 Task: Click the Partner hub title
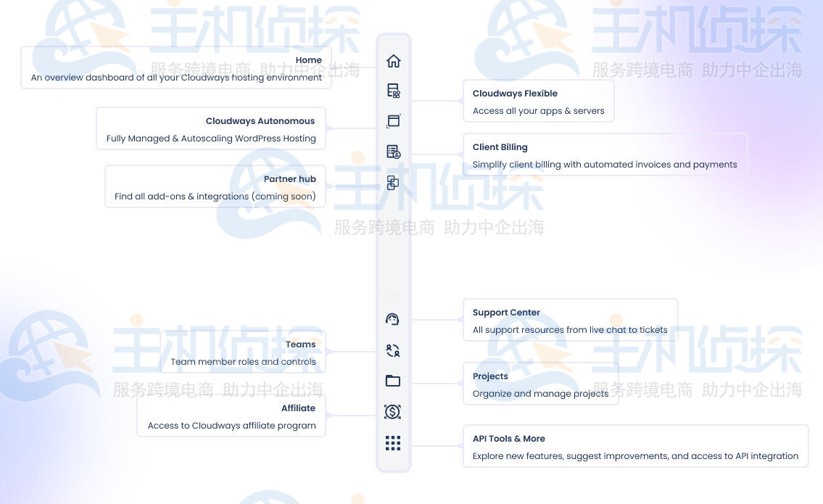pos(290,178)
